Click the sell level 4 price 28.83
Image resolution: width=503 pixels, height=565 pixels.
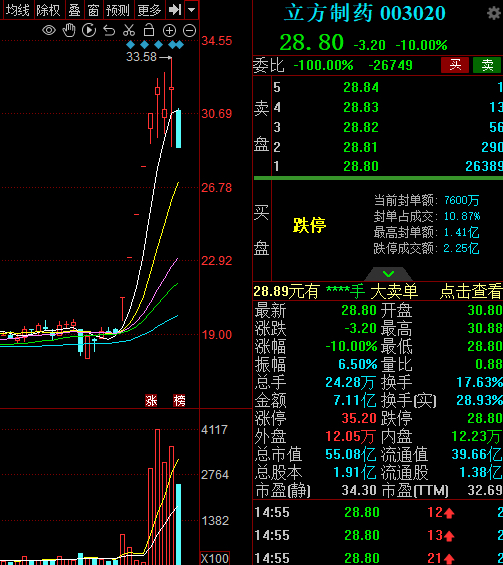tap(361, 107)
